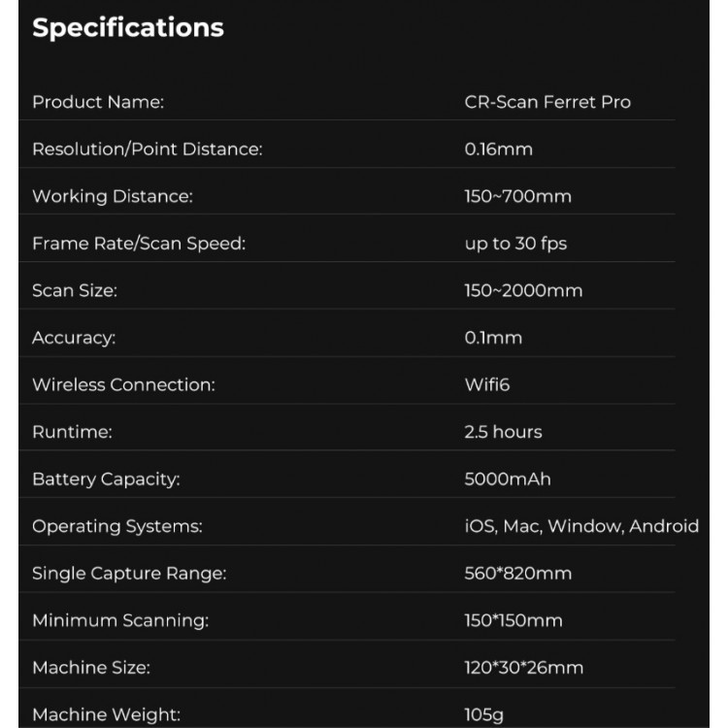Viewport: 728px width, 728px height.
Task: Click the 0.16mm resolution value
Action: coord(498,149)
